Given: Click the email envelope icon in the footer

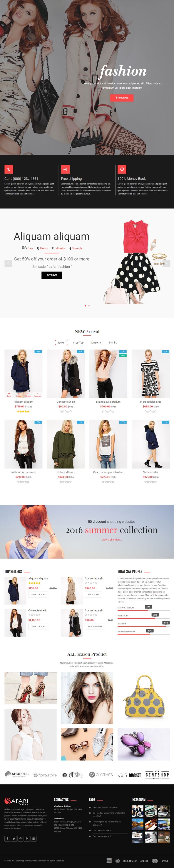Looking at the screenshot, I should tap(33, 838).
